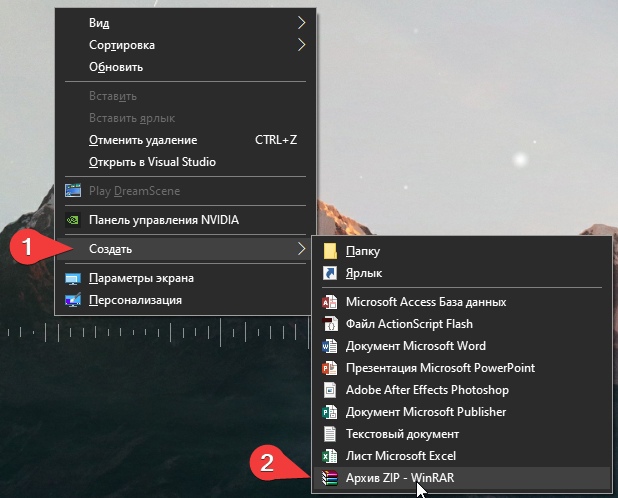The width and height of the screenshot is (618, 498).
Task: Create Microsoft Access База данных
Action: (x=462, y=302)
